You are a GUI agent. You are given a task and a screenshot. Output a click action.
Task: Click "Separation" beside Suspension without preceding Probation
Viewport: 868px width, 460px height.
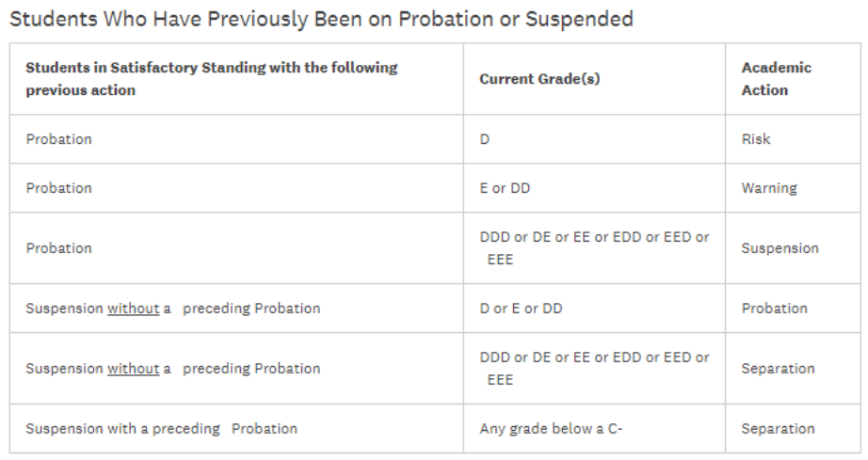[778, 369]
